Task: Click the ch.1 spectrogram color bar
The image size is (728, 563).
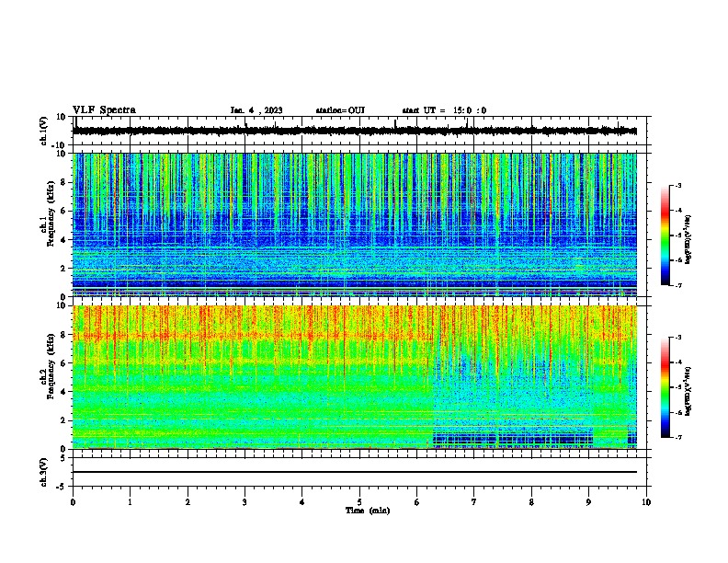Action: (665, 236)
